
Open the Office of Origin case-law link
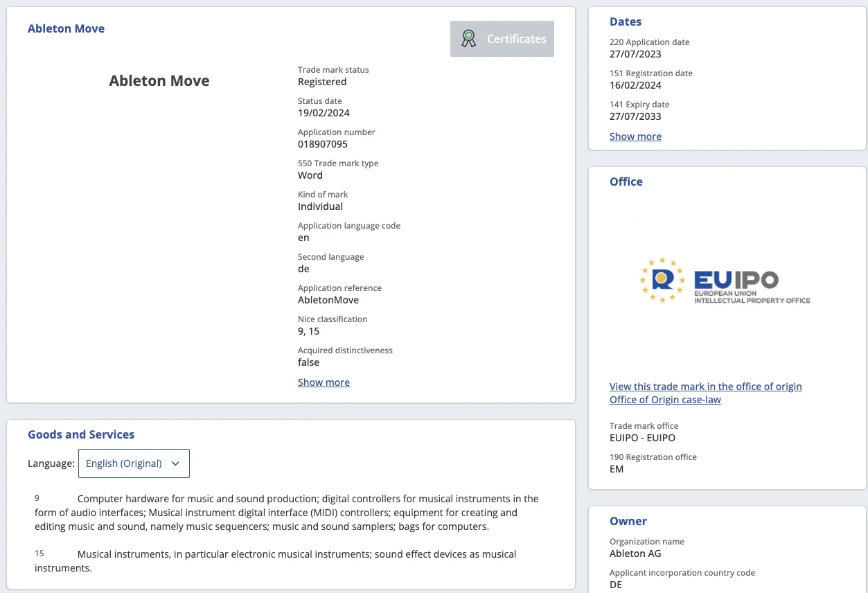click(x=665, y=400)
